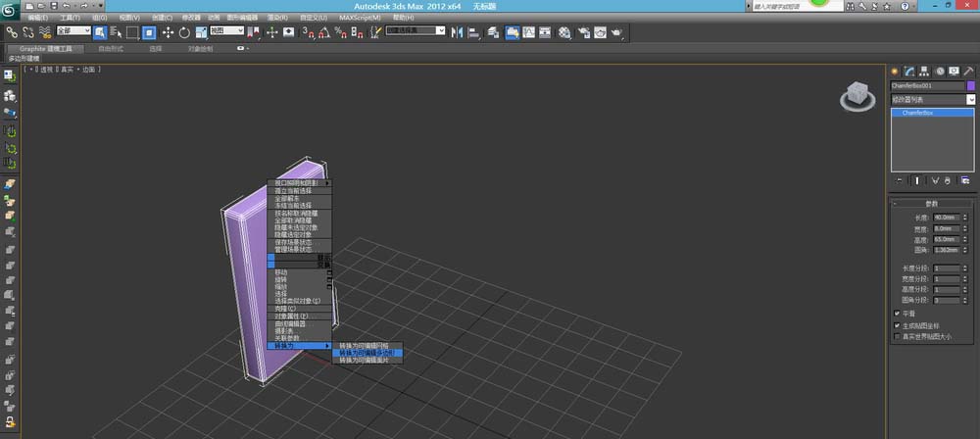Toggle the 生成贴图坐标 checkbox
980x439 pixels.
coord(897,325)
